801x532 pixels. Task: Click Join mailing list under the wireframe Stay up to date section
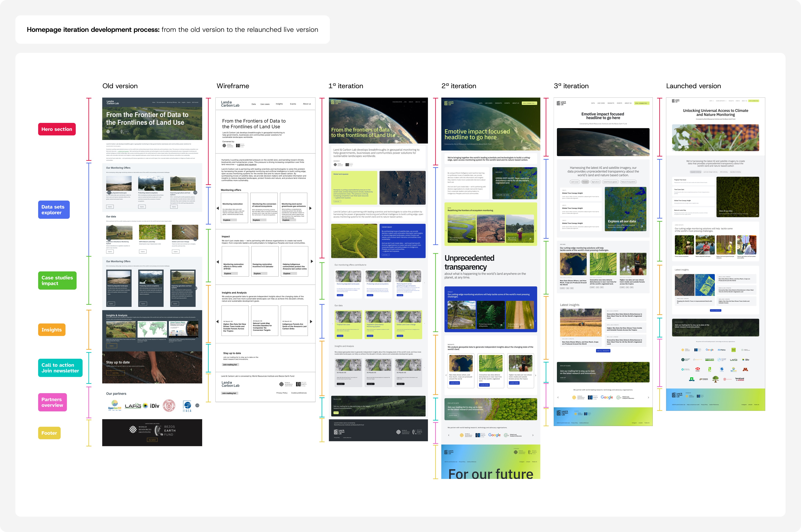(x=230, y=365)
